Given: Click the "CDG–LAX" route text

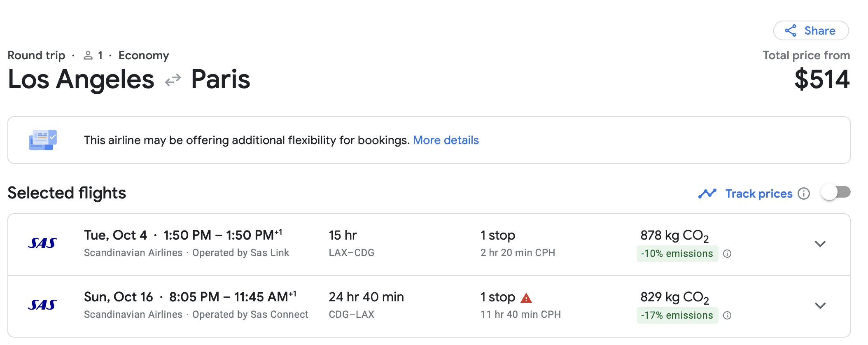Looking at the screenshot, I should tap(352, 315).
